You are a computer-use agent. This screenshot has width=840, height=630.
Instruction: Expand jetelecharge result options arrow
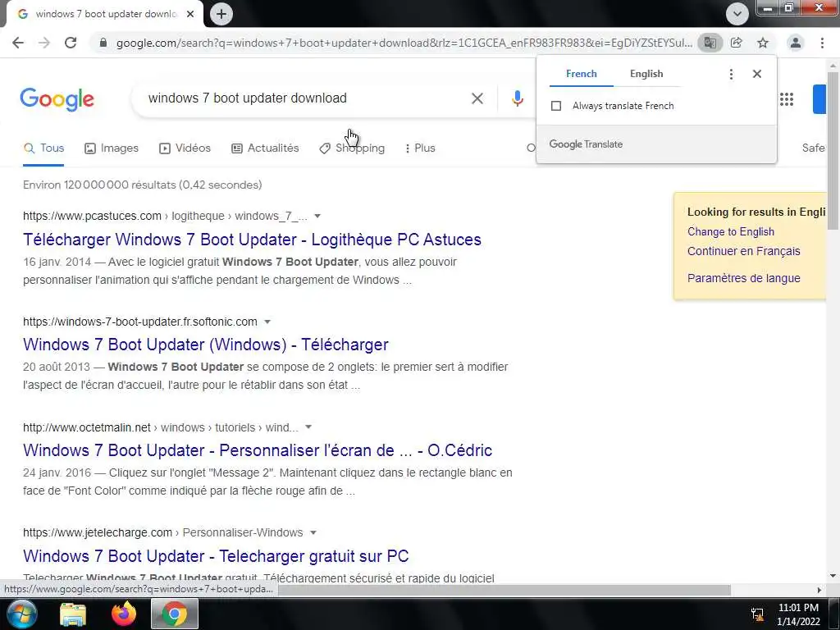coord(313,533)
